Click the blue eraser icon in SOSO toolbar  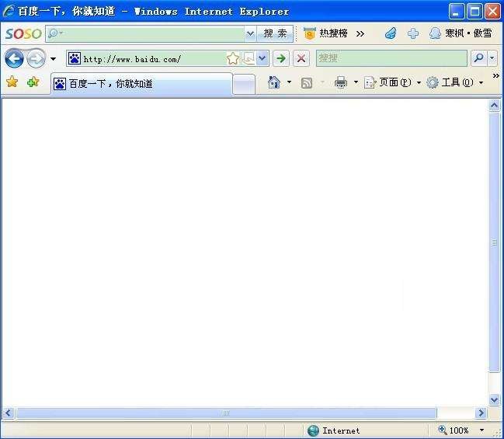point(391,33)
